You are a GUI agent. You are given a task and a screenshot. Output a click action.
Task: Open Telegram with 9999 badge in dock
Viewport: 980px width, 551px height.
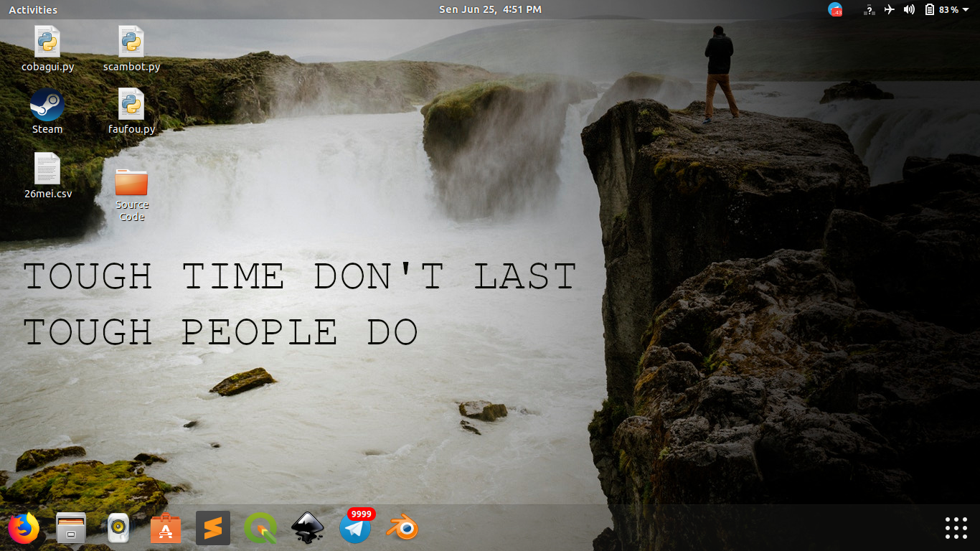355,527
